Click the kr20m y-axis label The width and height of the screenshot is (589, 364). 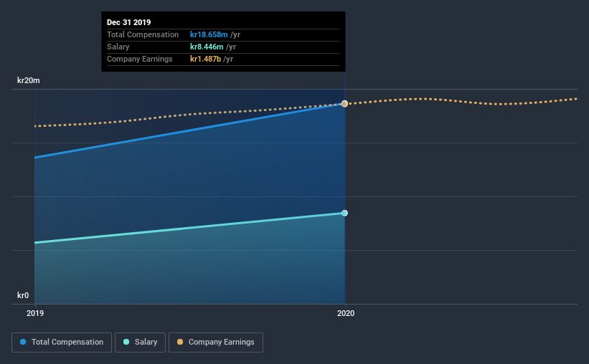29,80
